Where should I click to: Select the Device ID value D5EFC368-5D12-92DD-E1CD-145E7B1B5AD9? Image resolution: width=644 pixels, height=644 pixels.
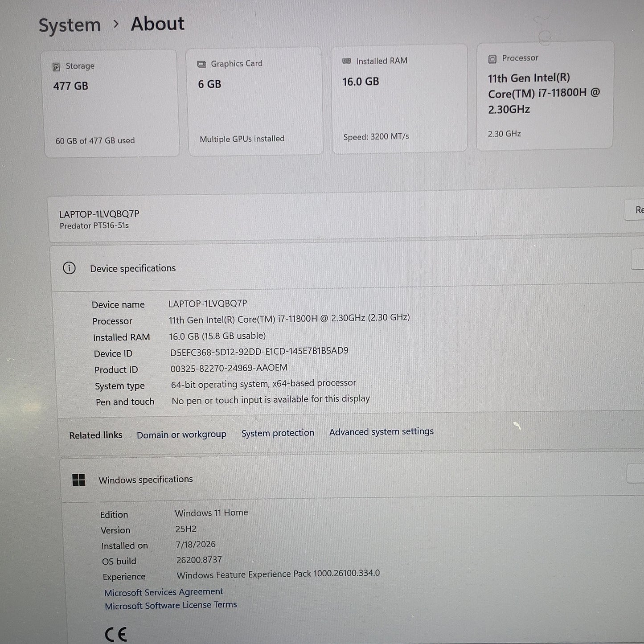pos(259,352)
